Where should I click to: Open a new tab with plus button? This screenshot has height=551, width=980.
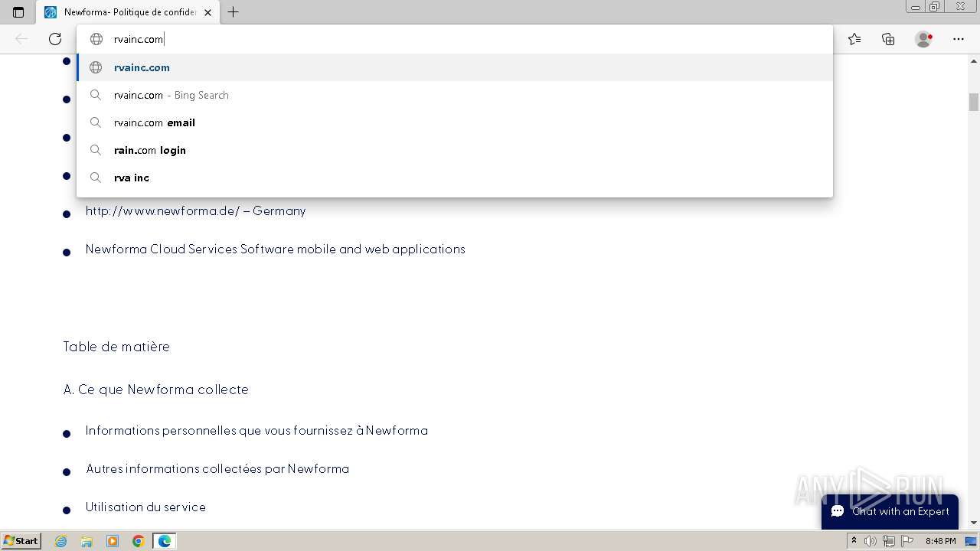[234, 12]
